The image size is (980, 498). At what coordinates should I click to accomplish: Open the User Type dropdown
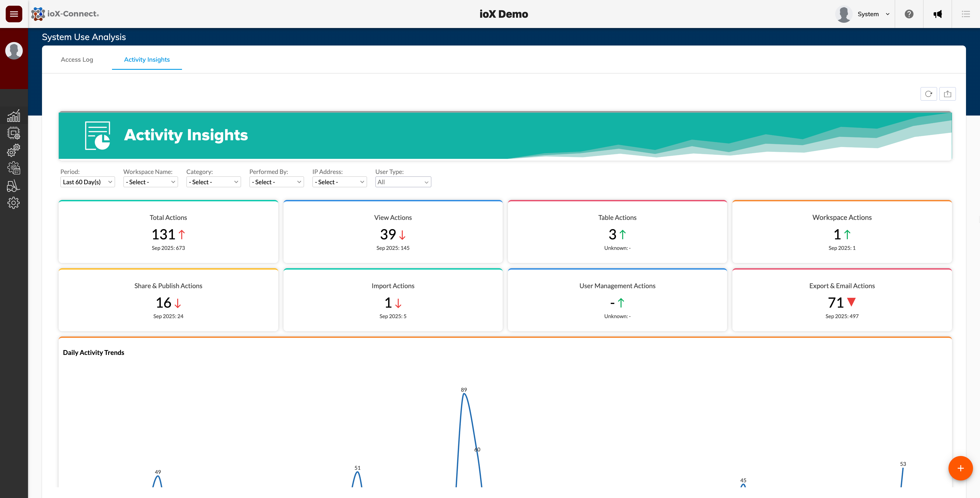[x=403, y=182]
